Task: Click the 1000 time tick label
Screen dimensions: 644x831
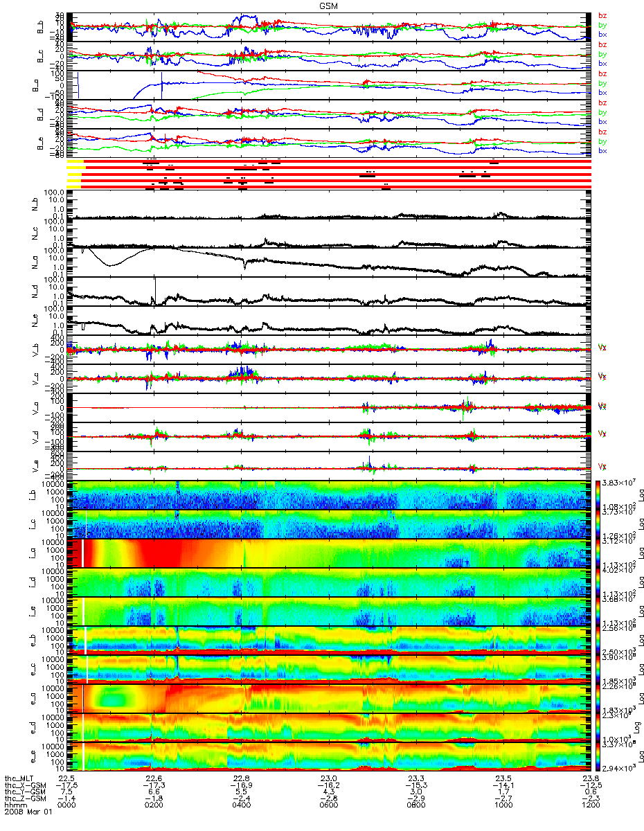Action: pos(503,805)
